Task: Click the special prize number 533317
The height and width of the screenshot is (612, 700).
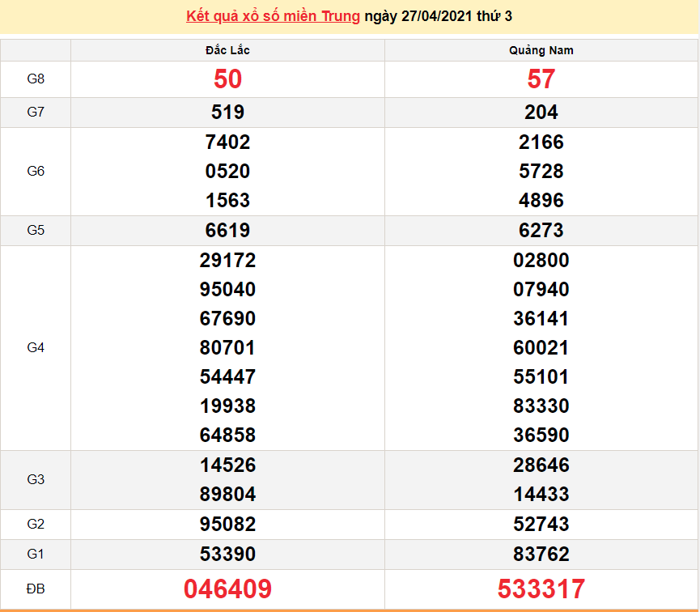Action: click(541, 589)
